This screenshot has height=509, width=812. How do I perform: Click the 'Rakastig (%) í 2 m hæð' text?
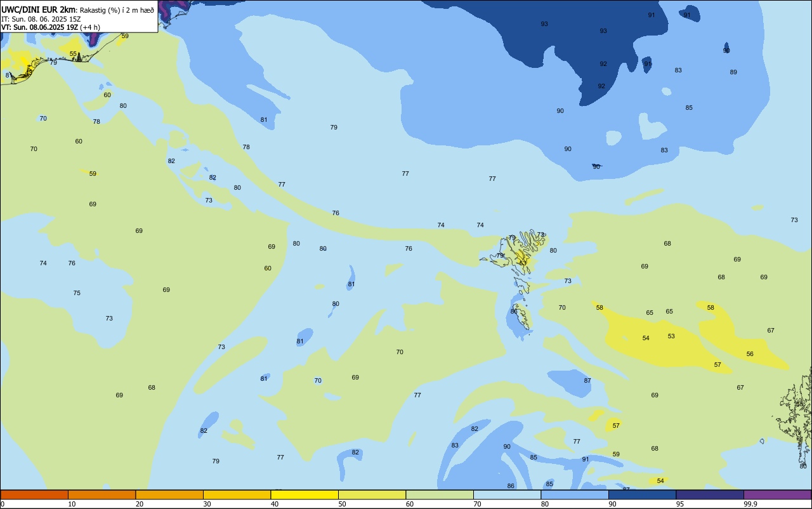pos(117,10)
